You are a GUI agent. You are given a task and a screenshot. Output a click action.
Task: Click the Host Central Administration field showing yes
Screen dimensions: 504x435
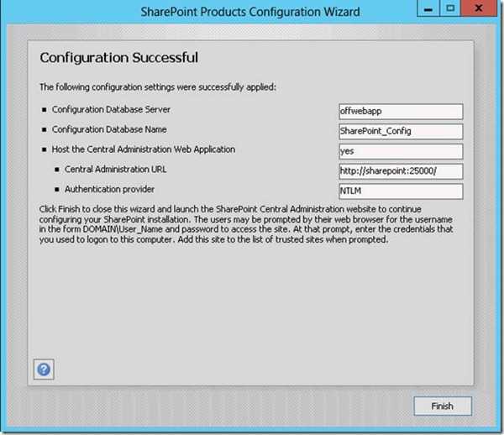401,151
